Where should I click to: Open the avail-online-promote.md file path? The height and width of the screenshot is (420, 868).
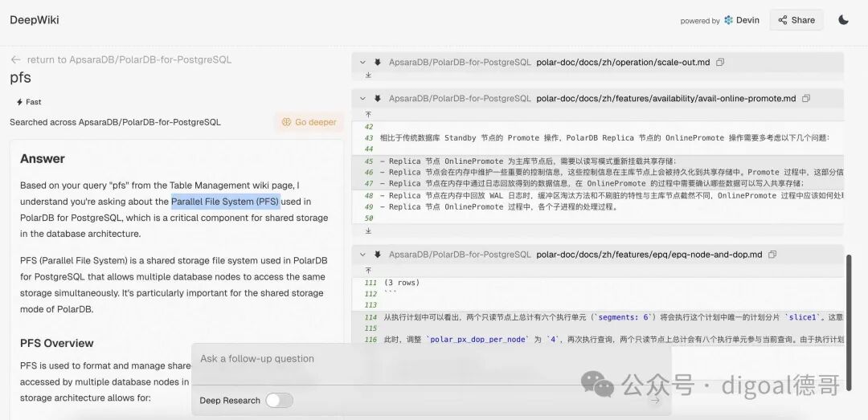(666, 99)
